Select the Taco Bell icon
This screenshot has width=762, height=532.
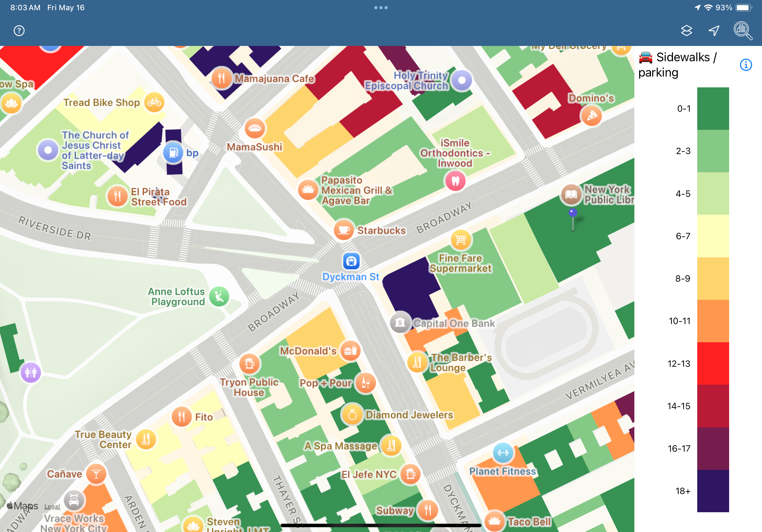pos(495,521)
